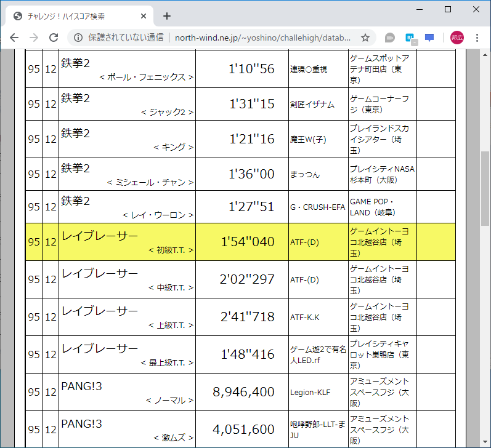Click the grey camera extension icon
This screenshot has width=491, height=448.
(x=389, y=38)
